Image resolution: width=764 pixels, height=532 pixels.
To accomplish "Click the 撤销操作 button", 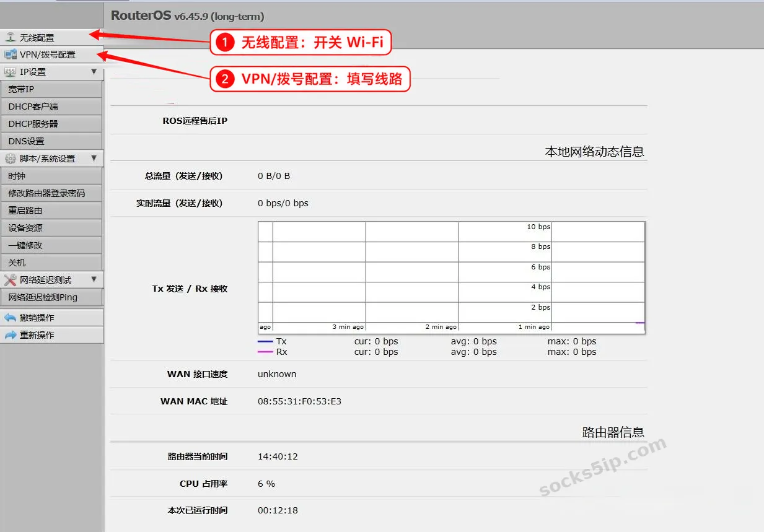I will coord(51,318).
